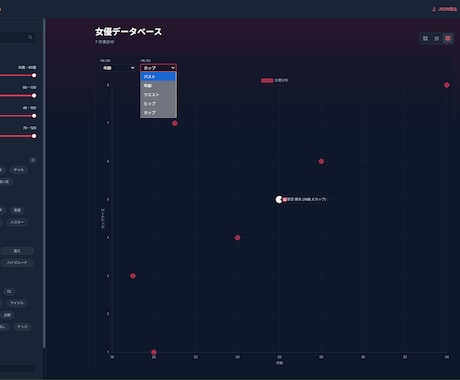Screen dimensions: 460x380
Task: Toggle the ハイジニーナ tag chip
Action: pos(17,263)
